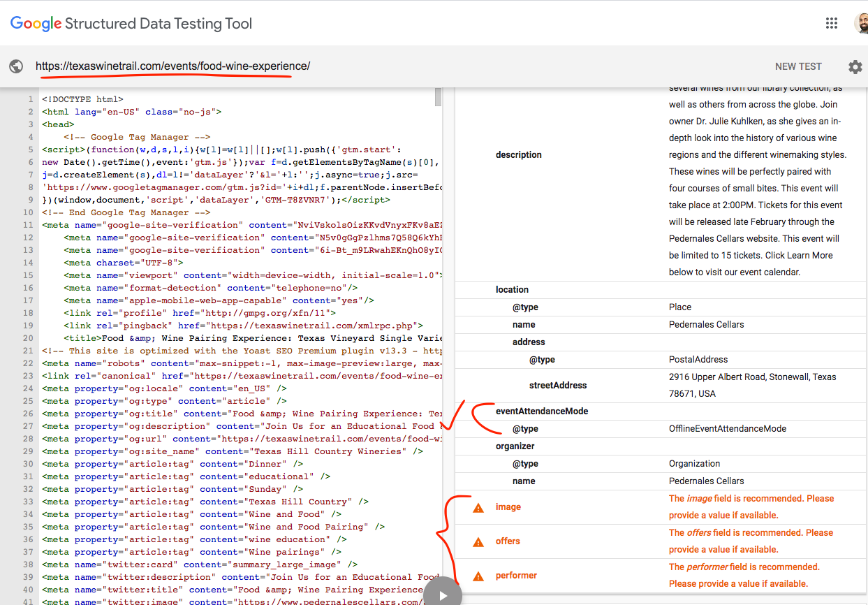This screenshot has width=868, height=605.
Task: Click the charset UTF-8 meta line
Action: point(123,263)
